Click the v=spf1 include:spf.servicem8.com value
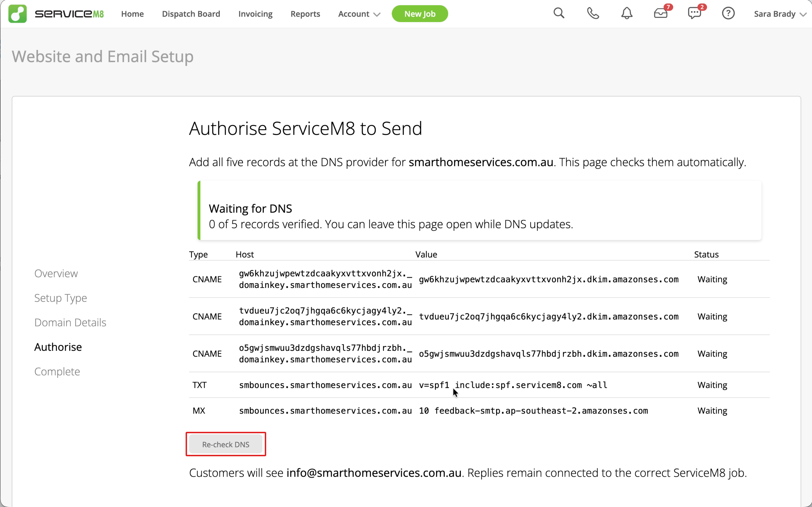Image resolution: width=812 pixels, height=507 pixels. pos(513,385)
